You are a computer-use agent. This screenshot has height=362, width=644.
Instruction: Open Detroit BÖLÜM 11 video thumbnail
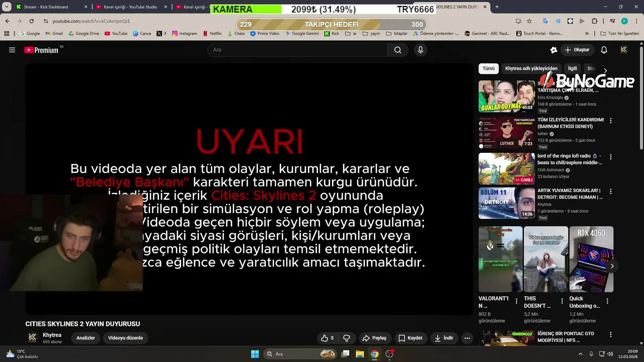pos(507,203)
